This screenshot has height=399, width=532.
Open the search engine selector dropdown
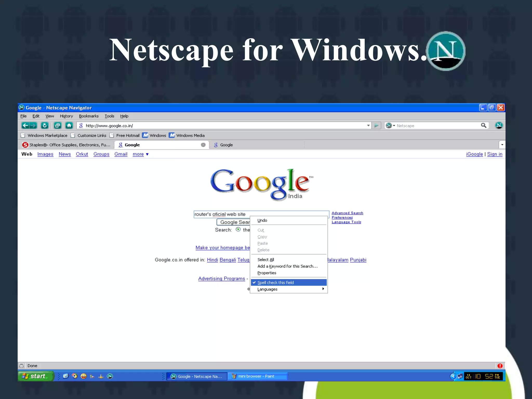pyautogui.click(x=390, y=126)
